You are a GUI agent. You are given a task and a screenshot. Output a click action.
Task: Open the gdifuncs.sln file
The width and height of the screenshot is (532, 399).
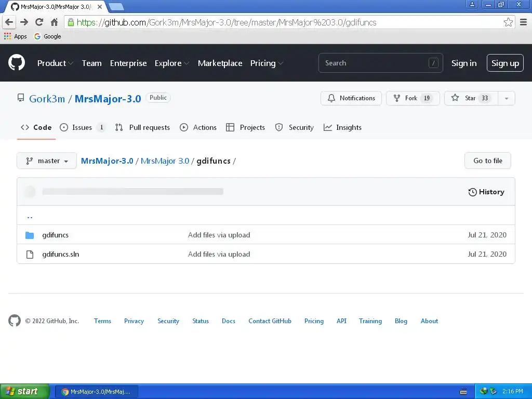pyautogui.click(x=60, y=255)
